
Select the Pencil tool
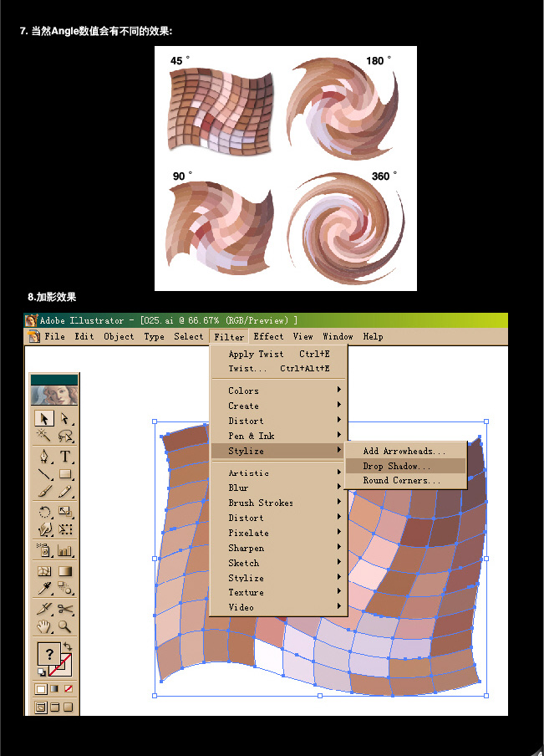pos(64,491)
